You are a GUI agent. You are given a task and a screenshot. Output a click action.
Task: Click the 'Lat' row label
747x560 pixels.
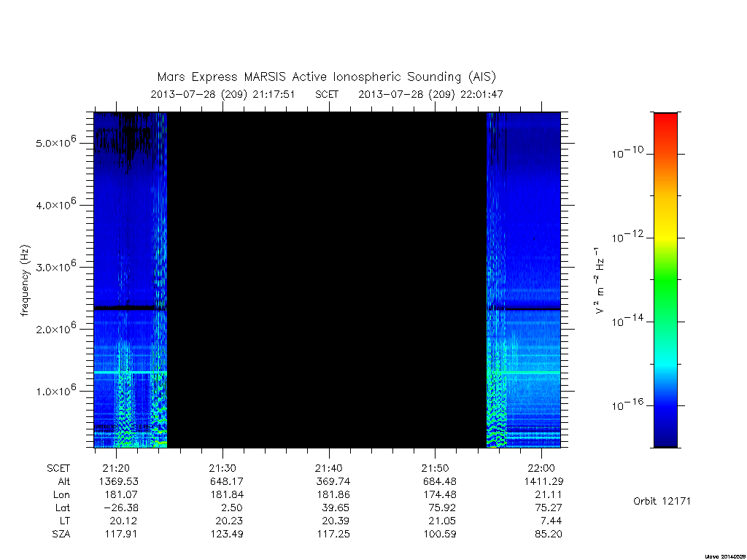[x=63, y=507]
